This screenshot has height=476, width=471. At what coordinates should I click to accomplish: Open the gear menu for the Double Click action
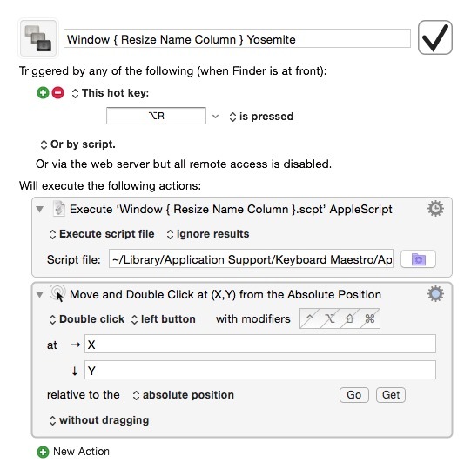point(435,294)
